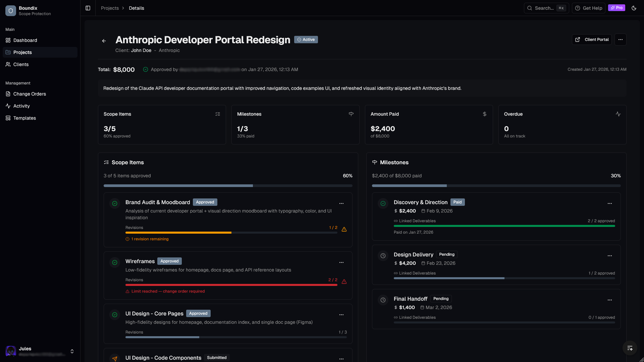Open Design Delivery milestone options menu
The width and height of the screenshot is (644, 362).
[x=610, y=256]
